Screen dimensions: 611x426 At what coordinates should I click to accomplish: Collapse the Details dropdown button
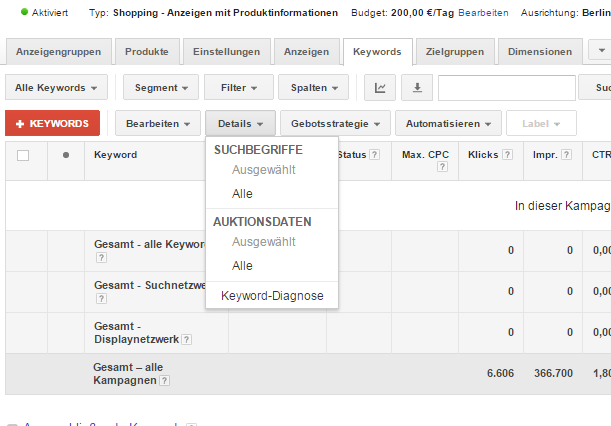[x=240, y=124]
